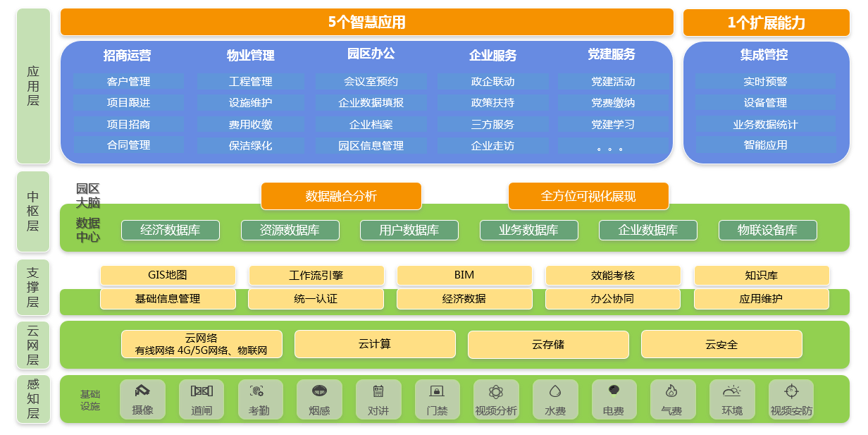Image resolution: width=868 pixels, height=435 pixels.
Task: Click the 烟感 smoke detector icon
Action: point(319,400)
